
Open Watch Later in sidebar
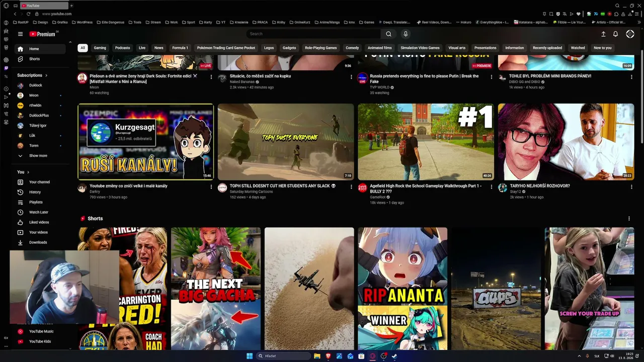pos(40,212)
